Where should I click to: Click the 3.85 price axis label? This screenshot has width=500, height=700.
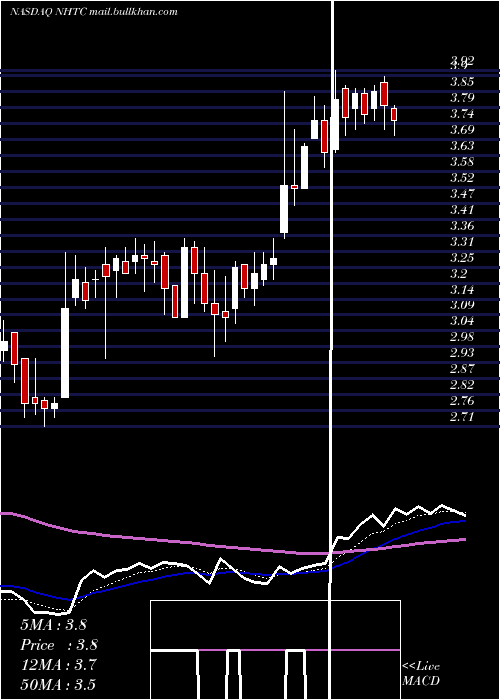[462, 82]
